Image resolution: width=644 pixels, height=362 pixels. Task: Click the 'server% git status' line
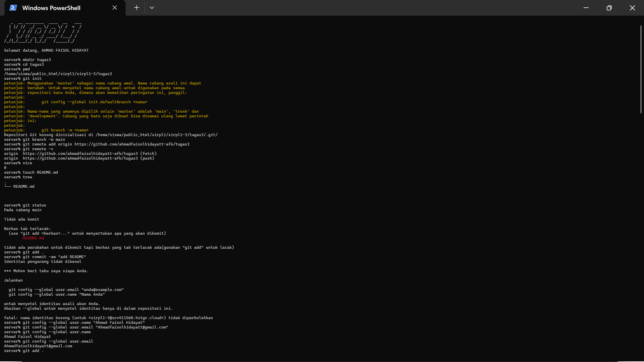(x=25, y=205)
